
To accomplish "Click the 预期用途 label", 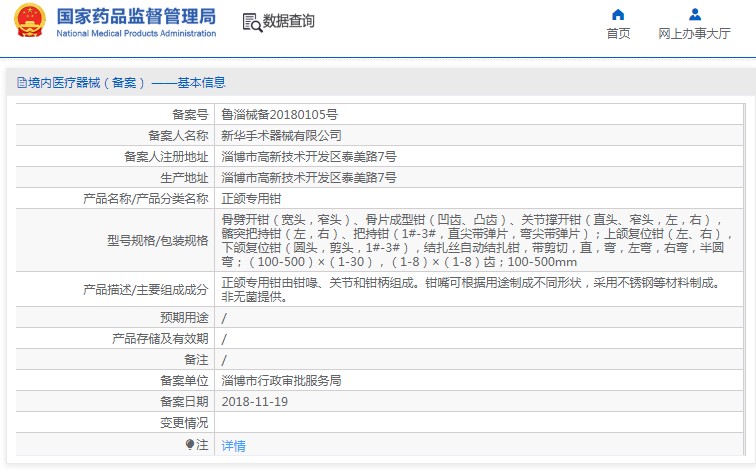I will 184,318.
